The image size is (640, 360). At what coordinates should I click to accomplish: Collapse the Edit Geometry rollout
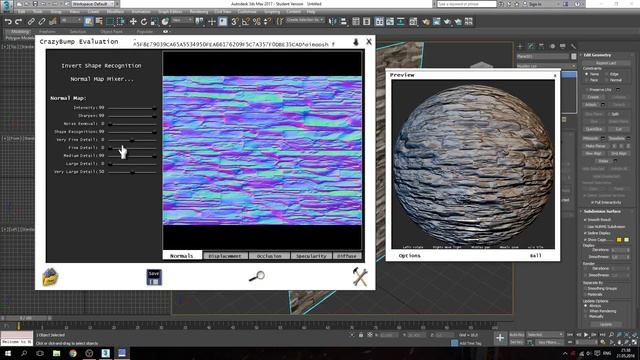tap(597, 55)
